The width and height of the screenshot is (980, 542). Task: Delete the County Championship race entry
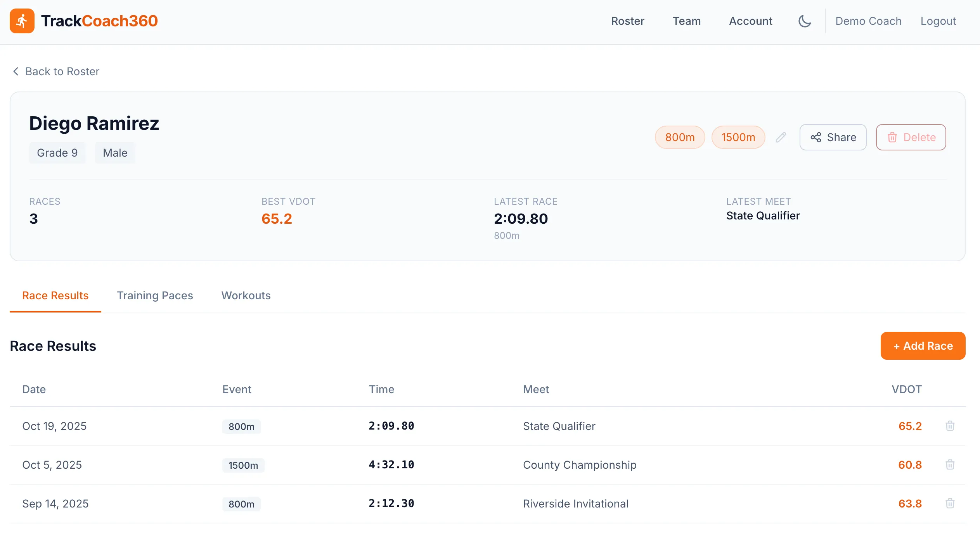point(950,464)
